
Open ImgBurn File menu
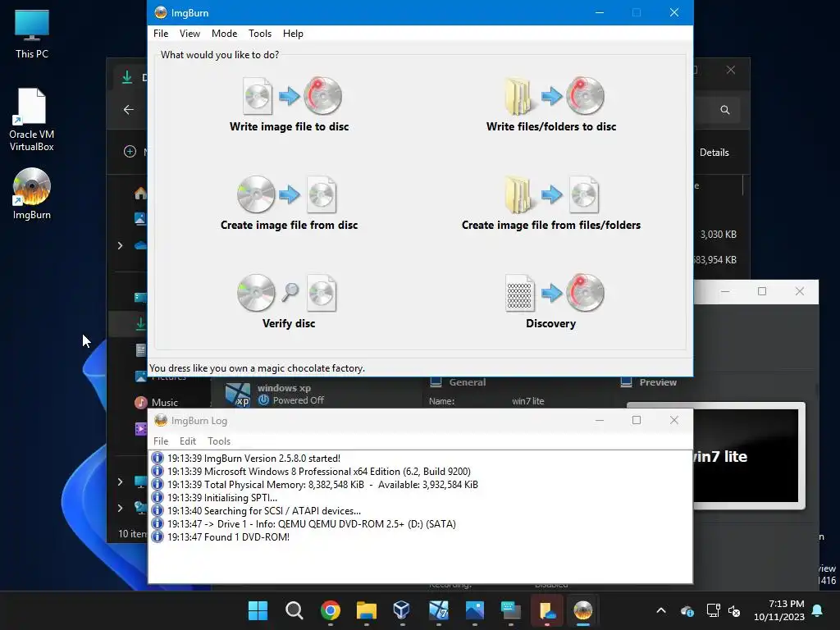(161, 33)
